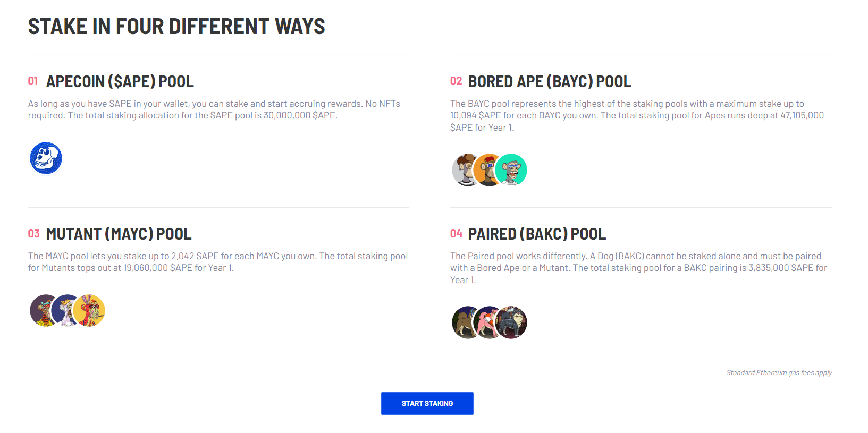This screenshot has width=868, height=433.
Task: Choose the third dog avatar in Paired pool
Action: coord(511,322)
